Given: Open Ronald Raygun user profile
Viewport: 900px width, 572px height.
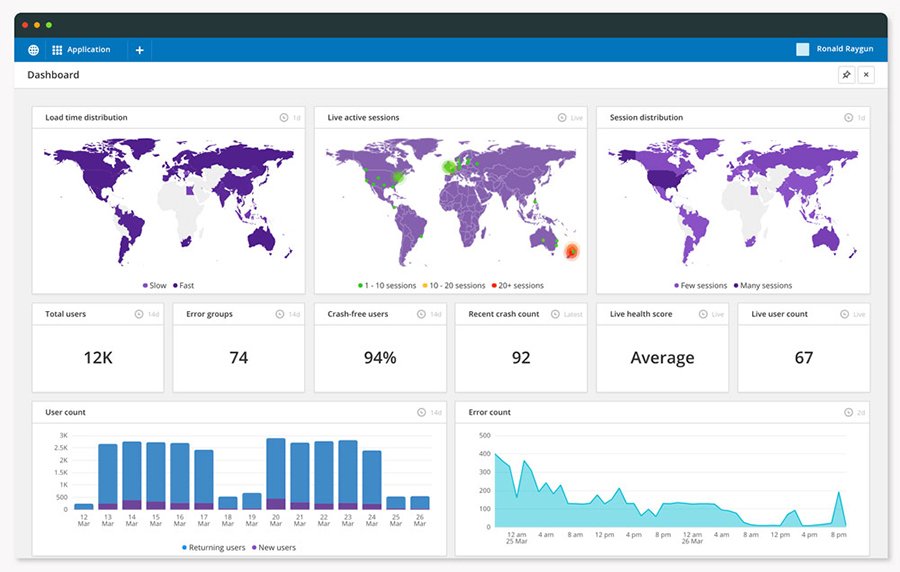Looking at the screenshot, I should pos(837,50).
